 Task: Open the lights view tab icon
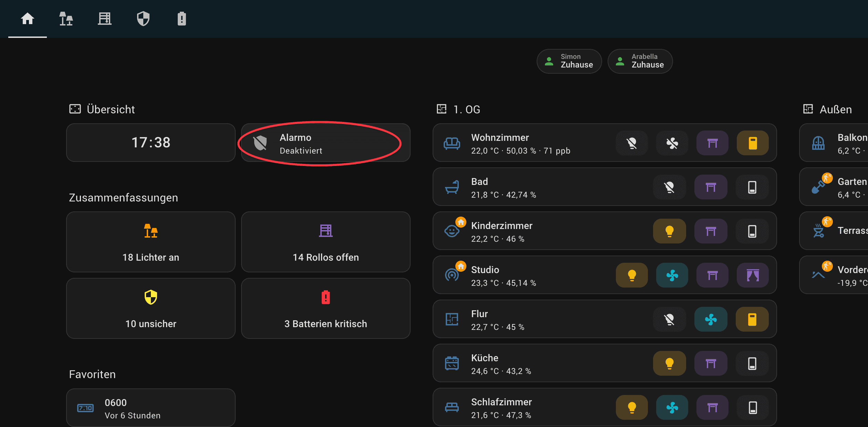pos(66,19)
